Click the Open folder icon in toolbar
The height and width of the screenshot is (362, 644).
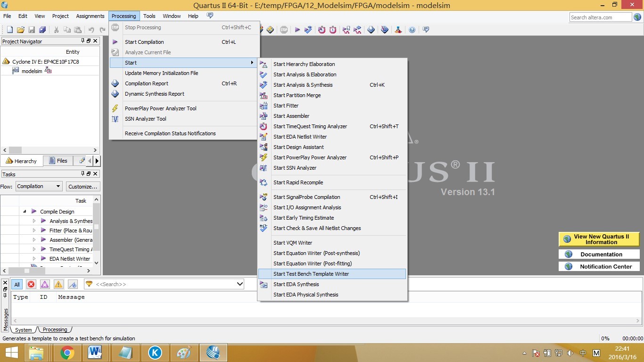20,30
